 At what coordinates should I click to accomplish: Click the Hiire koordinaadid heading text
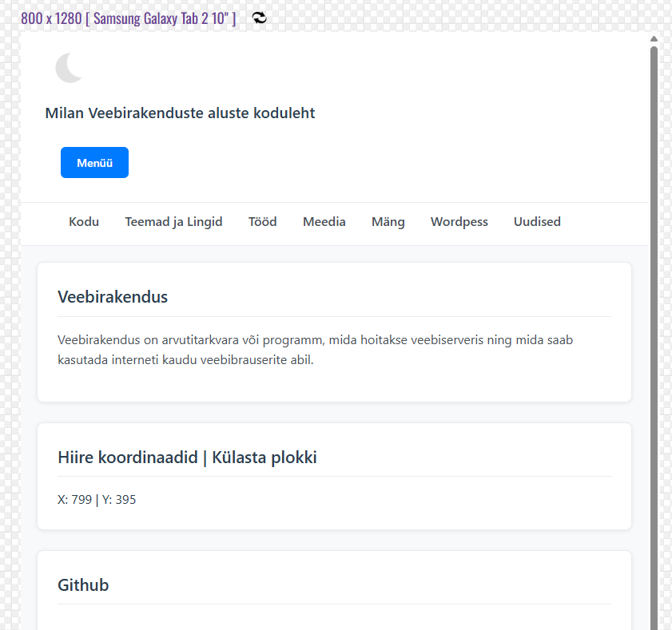pyautogui.click(x=127, y=458)
